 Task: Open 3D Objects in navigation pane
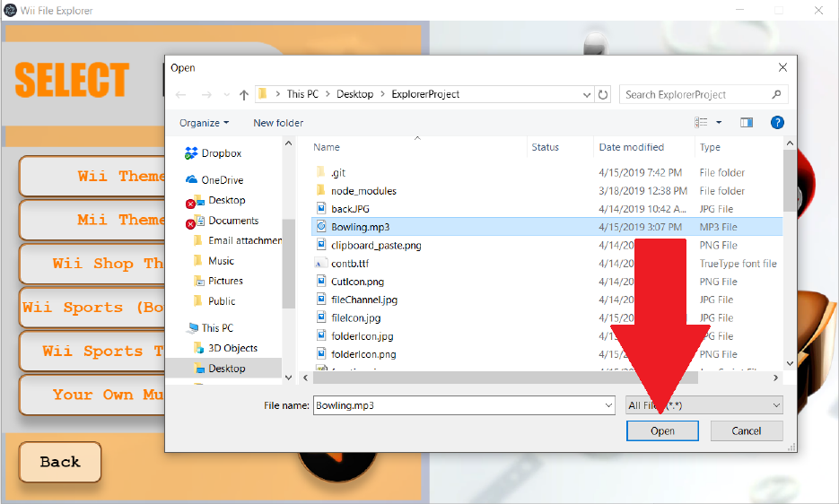[225, 348]
